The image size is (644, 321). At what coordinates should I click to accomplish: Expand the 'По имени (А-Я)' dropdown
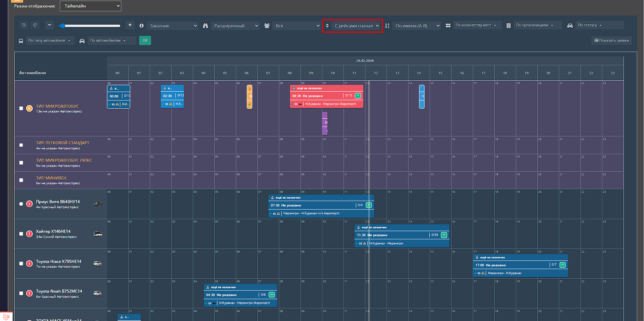(416, 26)
